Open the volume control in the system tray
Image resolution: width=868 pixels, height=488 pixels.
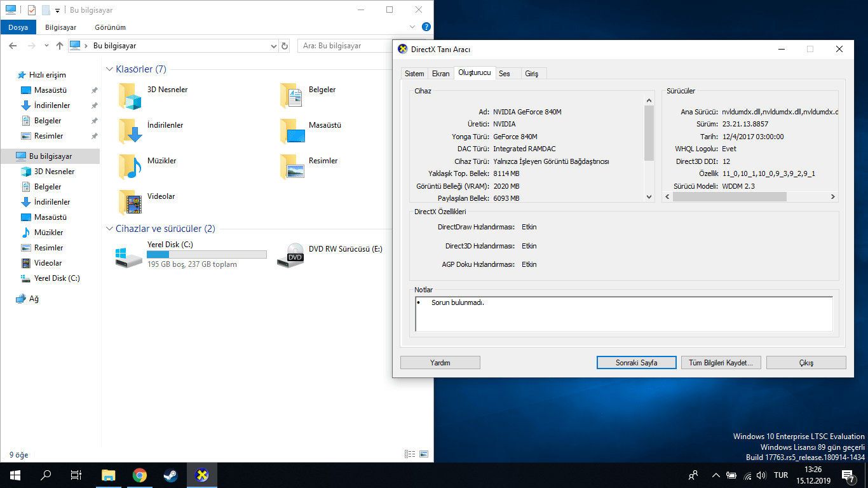click(x=761, y=475)
